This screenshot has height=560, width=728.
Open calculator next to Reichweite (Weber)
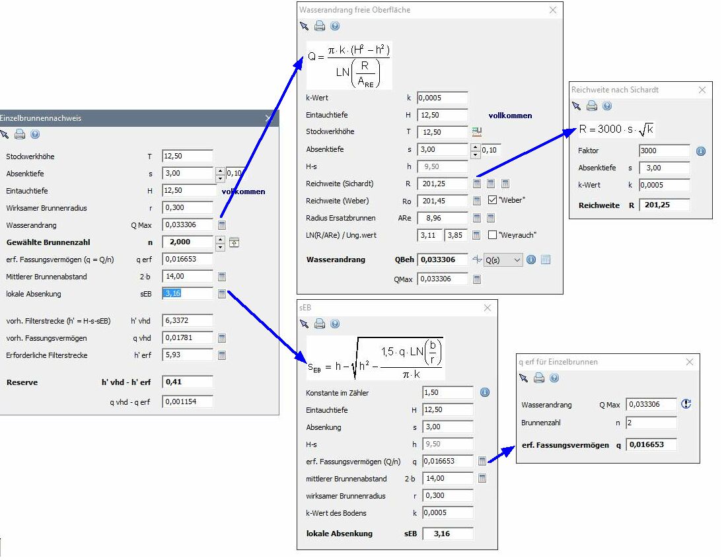click(x=477, y=201)
